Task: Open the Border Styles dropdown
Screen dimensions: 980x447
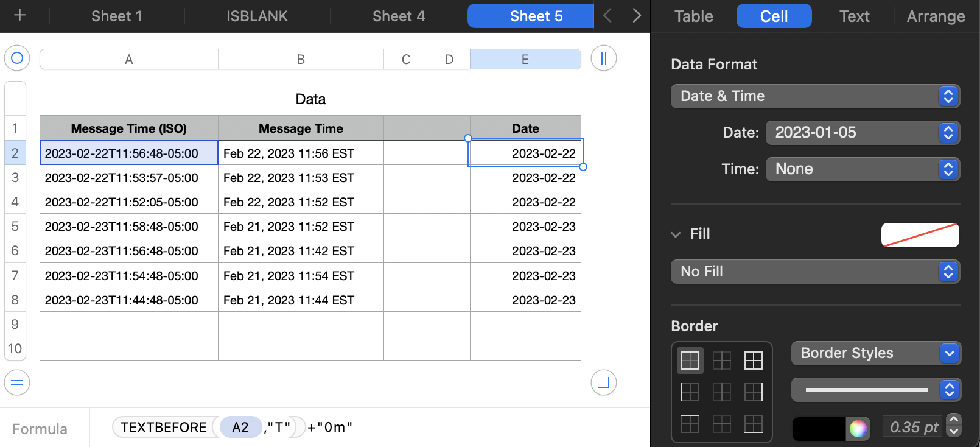Action: [x=875, y=353]
